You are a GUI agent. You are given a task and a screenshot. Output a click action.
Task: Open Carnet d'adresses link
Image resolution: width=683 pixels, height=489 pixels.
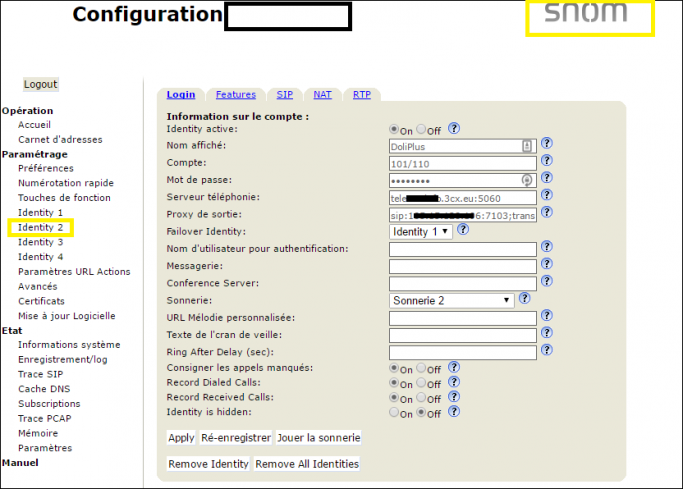coord(60,140)
